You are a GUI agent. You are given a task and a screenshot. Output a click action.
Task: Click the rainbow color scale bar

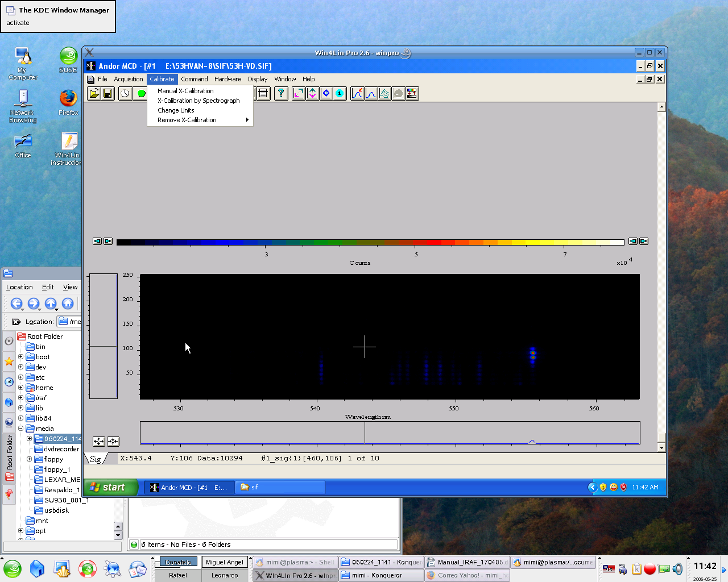pyautogui.click(x=370, y=242)
